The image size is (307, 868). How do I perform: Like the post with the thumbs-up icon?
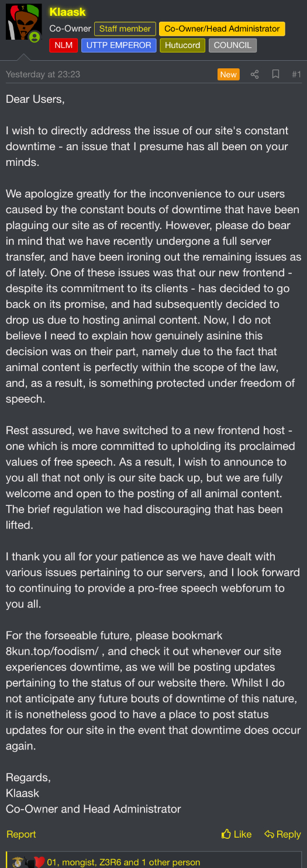tap(237, 834)
